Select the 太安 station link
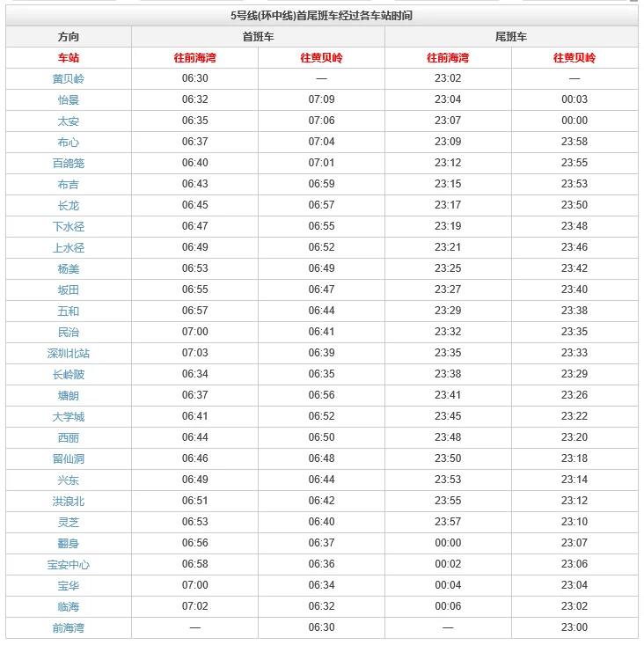The height and width of the screenshot is (645, 644). [69, 121]
